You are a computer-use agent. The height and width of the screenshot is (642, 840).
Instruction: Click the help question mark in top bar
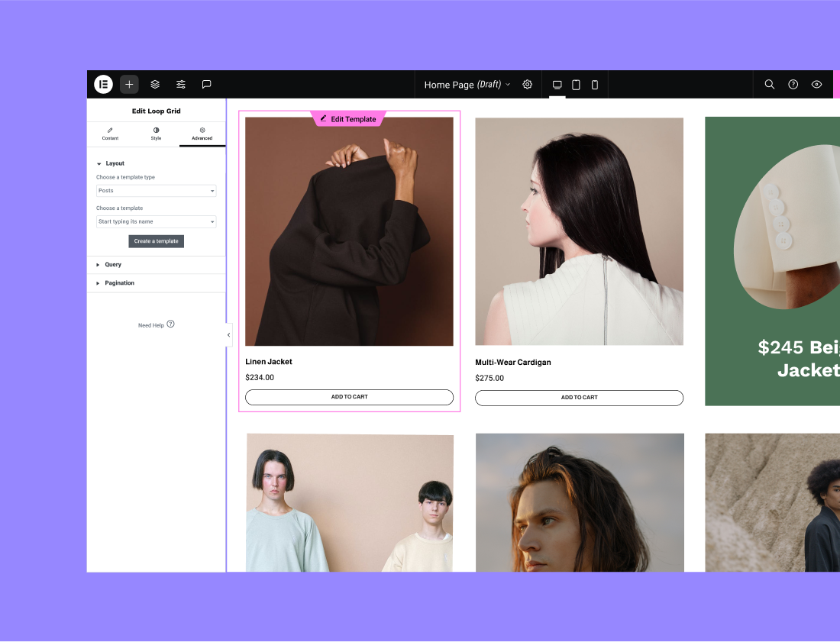793,85
